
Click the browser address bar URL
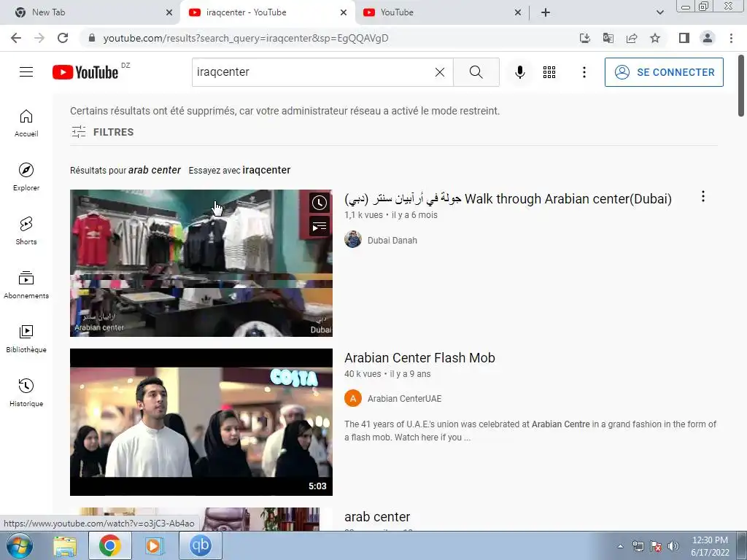pos(246,38)
